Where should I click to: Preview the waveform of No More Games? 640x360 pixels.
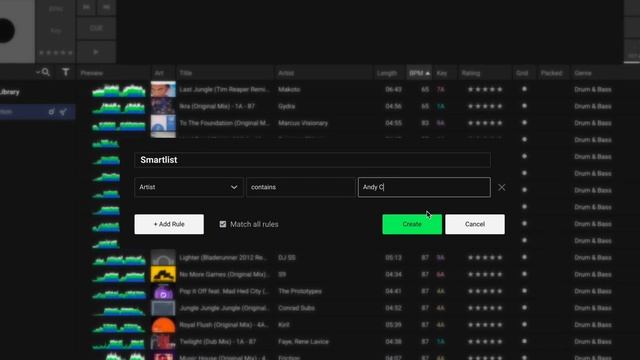119,276
